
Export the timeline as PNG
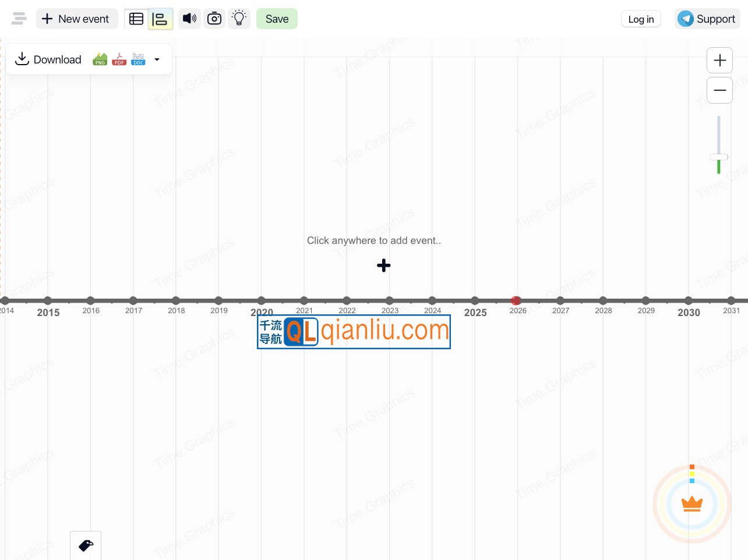tap(100, 59)
